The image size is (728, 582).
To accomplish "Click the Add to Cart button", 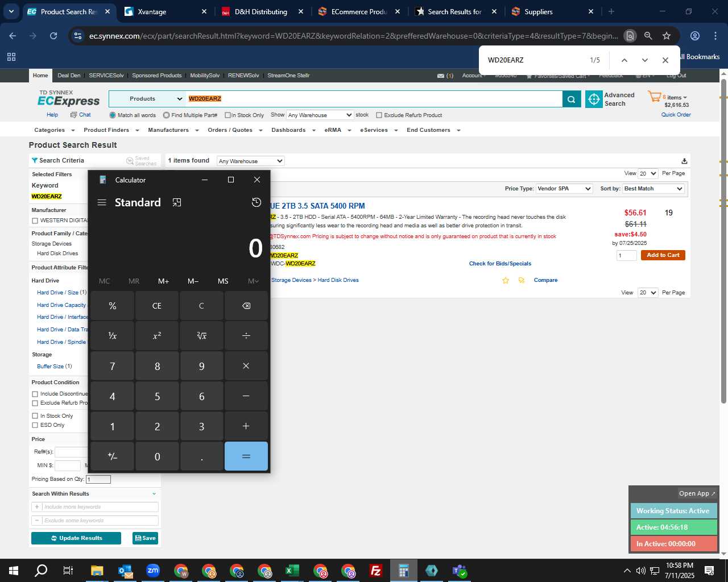I will [x=663, y=255].
